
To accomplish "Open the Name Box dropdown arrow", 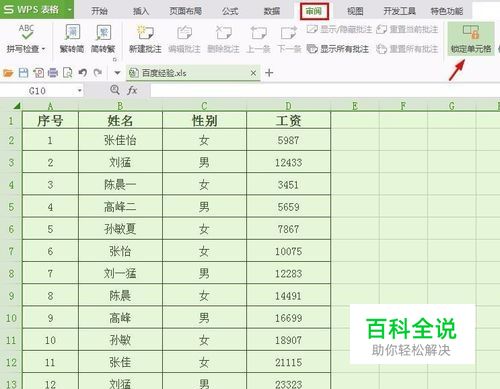I will [79, 91].
